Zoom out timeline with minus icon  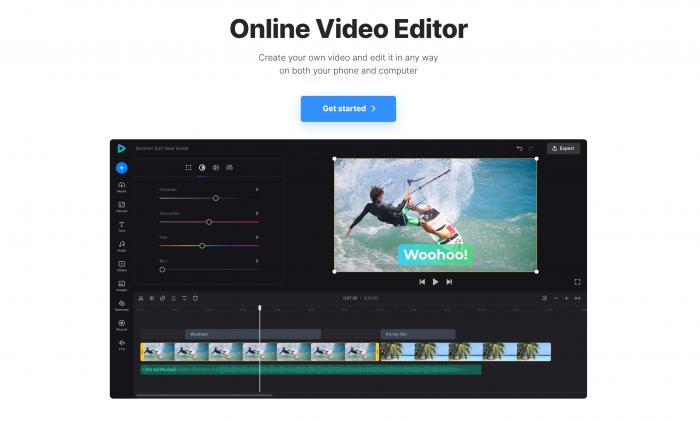point(556,298)
